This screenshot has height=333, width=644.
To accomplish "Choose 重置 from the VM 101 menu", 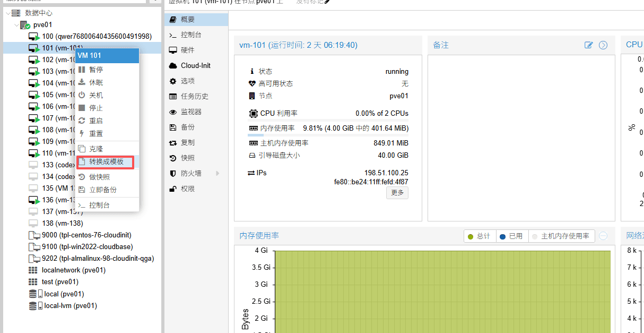I will coord(107,133).
